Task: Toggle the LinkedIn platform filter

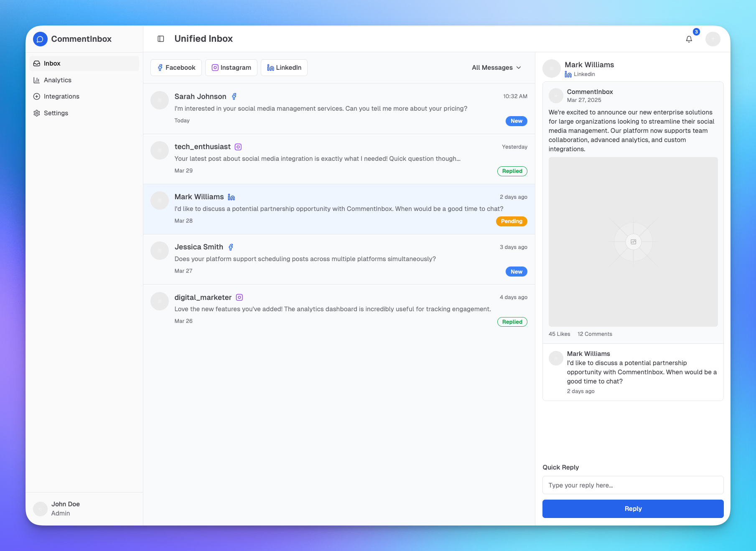Action: coord(284,67)
